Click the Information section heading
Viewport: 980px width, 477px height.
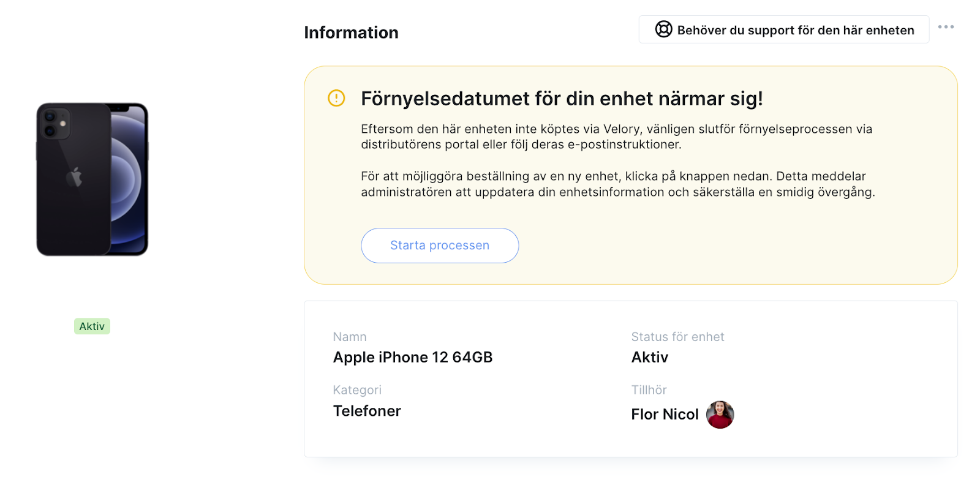[351, 32]
